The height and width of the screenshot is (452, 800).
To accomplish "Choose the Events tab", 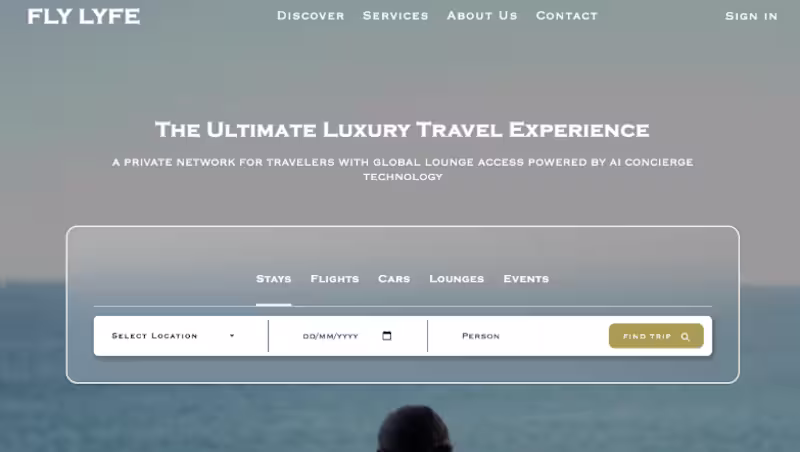I will point(526,279).
